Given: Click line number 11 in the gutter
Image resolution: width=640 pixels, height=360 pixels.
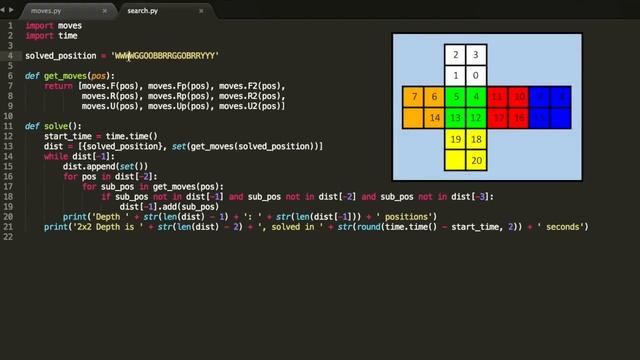Looking at the screenshot, I should (x=8, y=126).
